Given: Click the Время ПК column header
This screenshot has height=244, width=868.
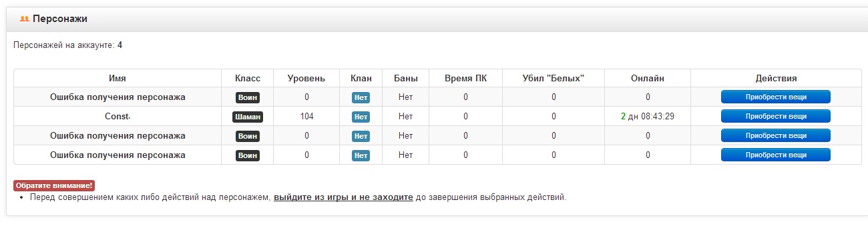Looking at the screenshot, I should click(x=465, y=78).
